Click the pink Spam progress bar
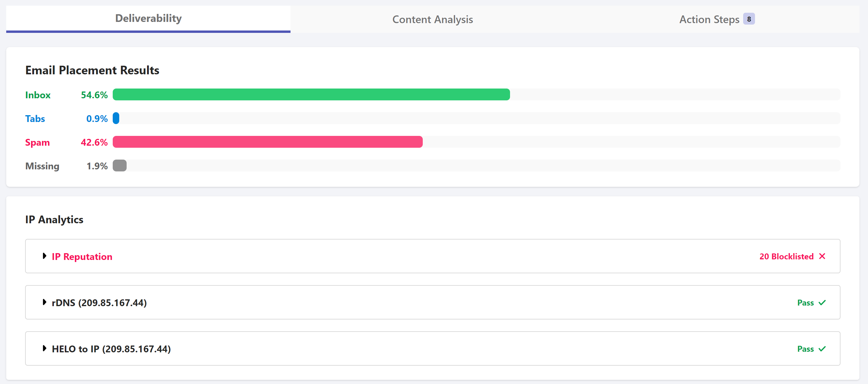Image resolution: width=868 pixels, height=384 pixels. (x=267, y=142)
